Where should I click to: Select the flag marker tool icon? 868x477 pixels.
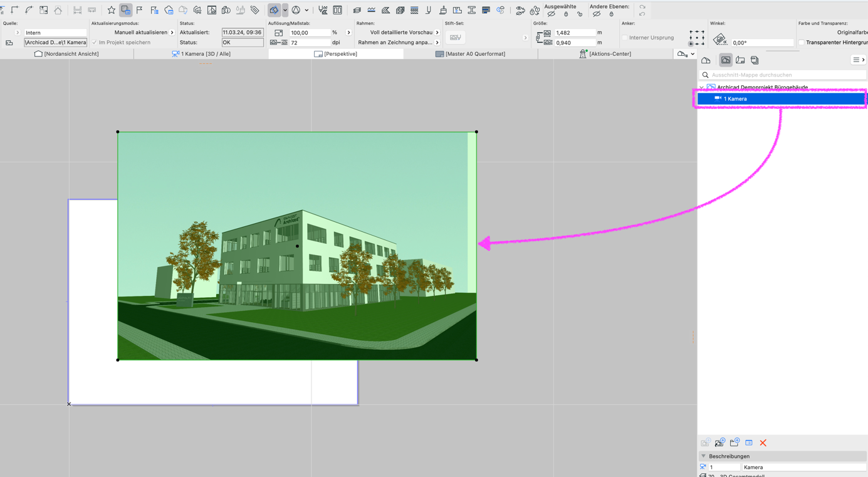pyautogui.click(x=140, y=10)
